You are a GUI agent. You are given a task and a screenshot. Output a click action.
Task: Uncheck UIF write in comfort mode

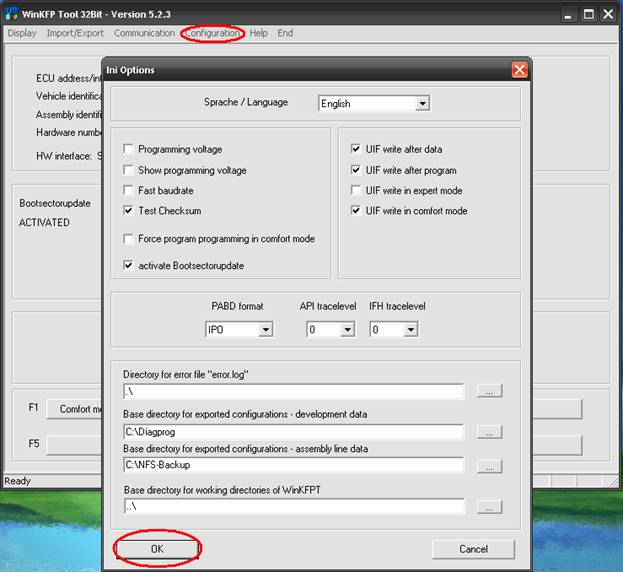pyautogui.click(x=356, y=211)
